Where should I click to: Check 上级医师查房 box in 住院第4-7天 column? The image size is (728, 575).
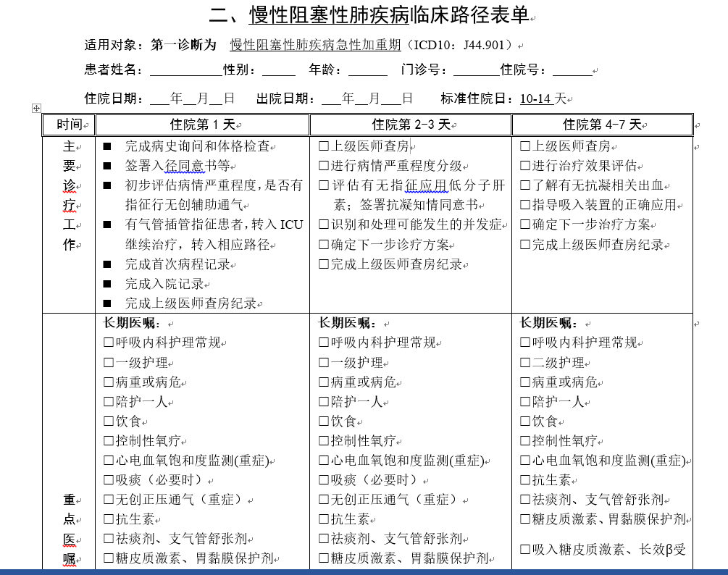pyautogui.click(x=525, y=146)
